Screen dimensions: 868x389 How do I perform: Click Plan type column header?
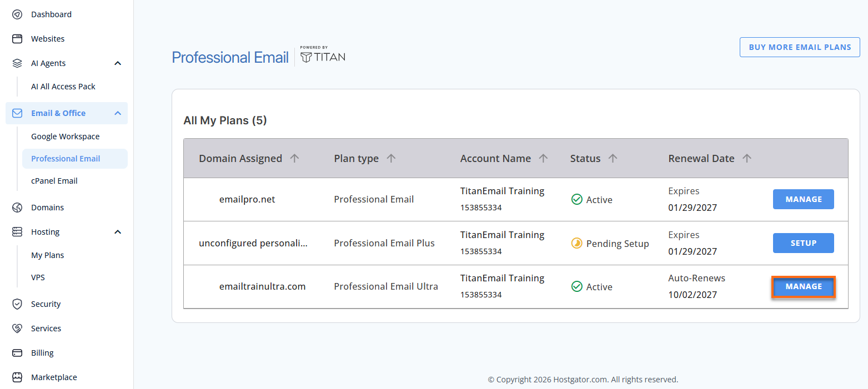(x=356, y=158)
